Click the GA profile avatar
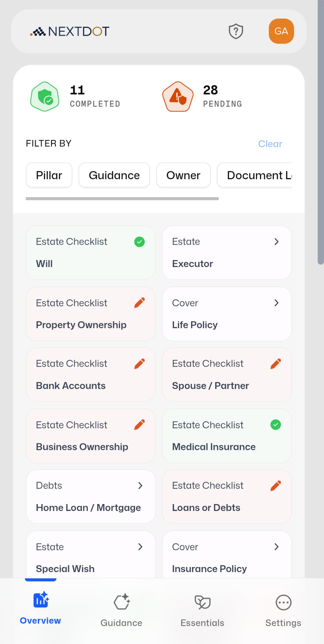The height and width of the screenshot is (644, 324). click(x=281, y=31)
